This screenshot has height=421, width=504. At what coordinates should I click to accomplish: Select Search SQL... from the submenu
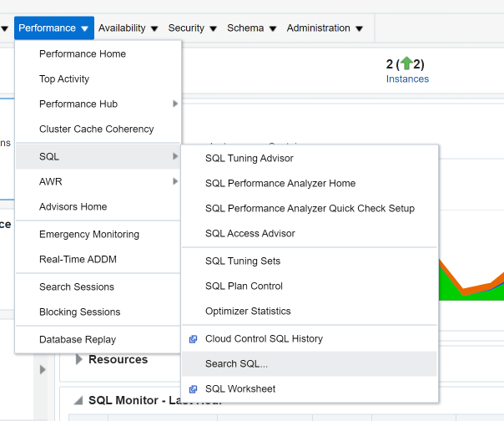coord(236,363)
